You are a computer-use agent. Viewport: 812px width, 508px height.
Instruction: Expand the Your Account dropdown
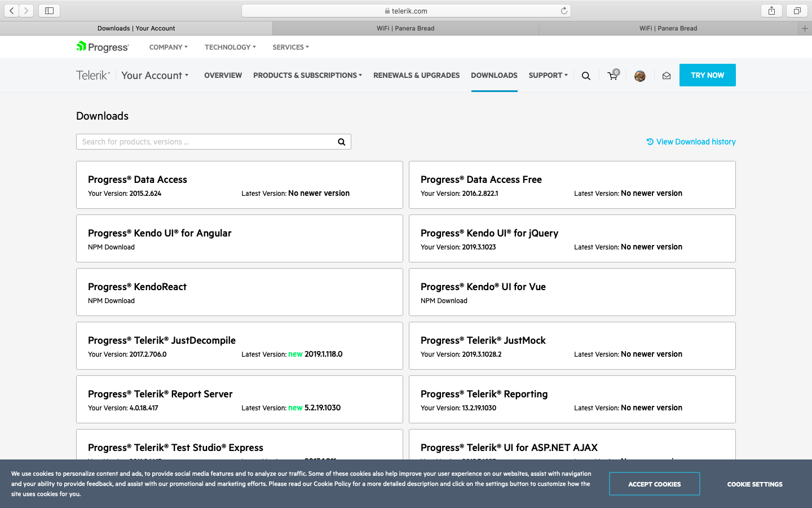pyautogui.click(x=155, y=76)
